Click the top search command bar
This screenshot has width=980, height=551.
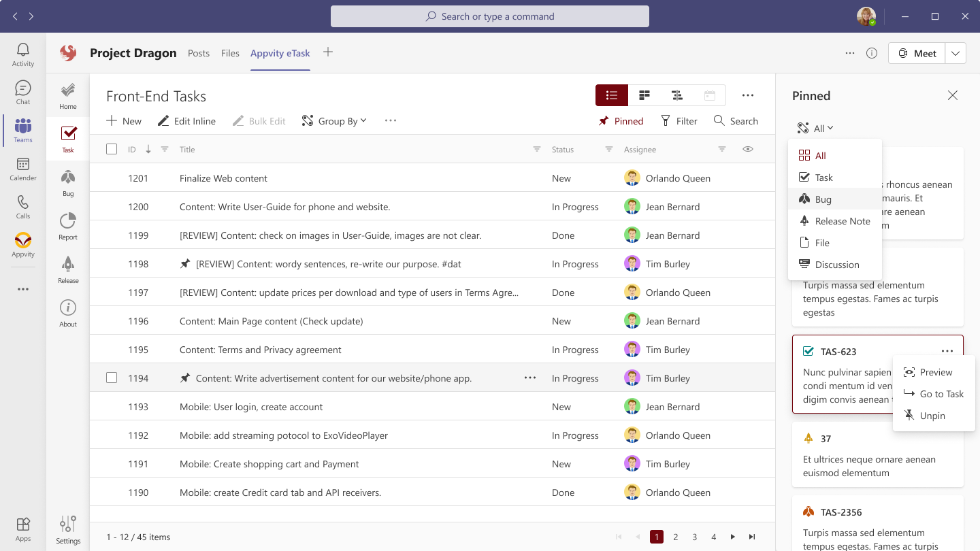(489, 16)
